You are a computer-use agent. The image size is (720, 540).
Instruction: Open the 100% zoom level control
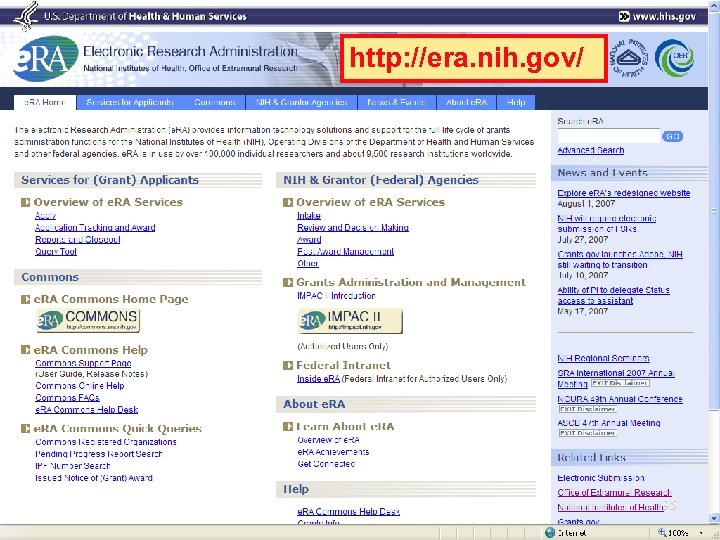tap(681, 533)
